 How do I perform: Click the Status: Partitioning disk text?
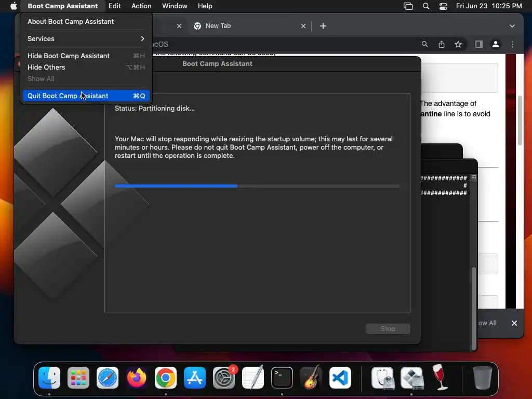pyautogui.click(x=155, y=109)
